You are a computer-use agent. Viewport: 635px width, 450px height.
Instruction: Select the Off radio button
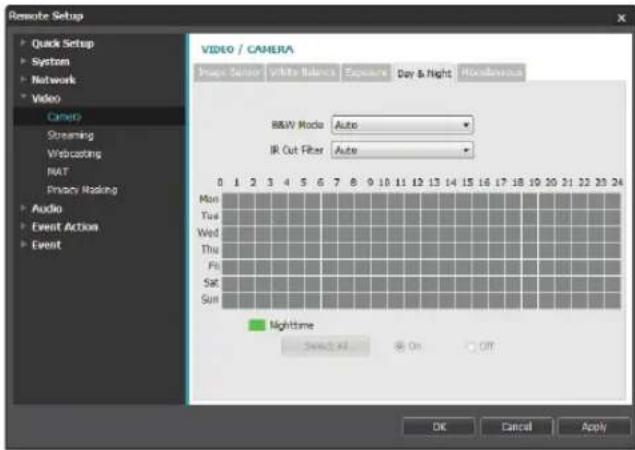[471, 347]
